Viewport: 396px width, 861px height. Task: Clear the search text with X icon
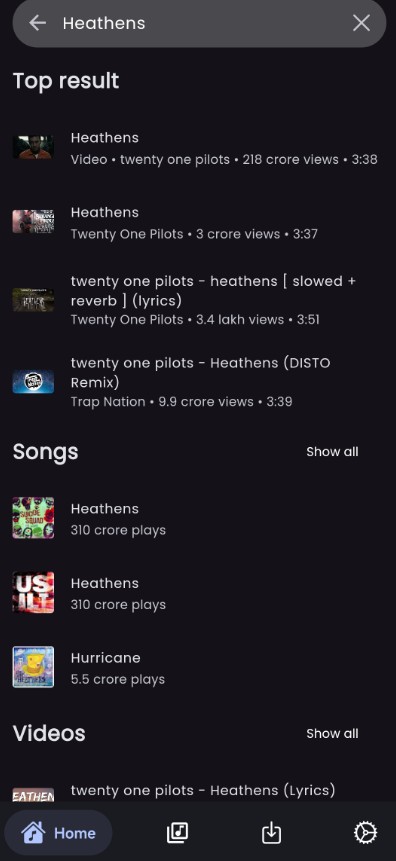tap(361, 23)
